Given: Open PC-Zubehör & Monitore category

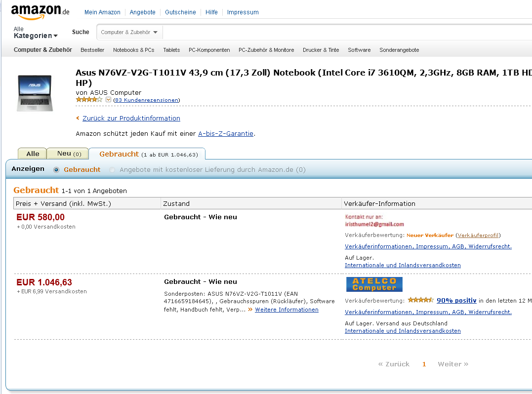Looking at the screenshot, I should [x=266, y=50].
